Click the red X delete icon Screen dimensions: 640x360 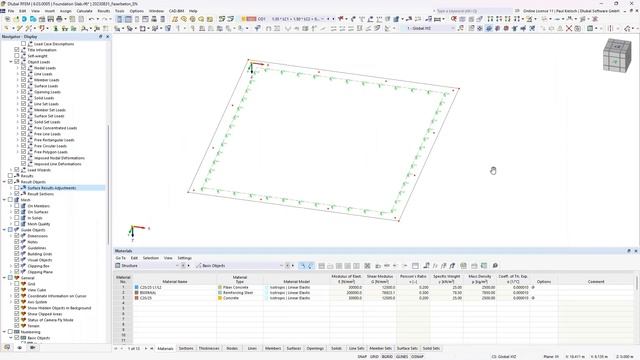(569, 28)
